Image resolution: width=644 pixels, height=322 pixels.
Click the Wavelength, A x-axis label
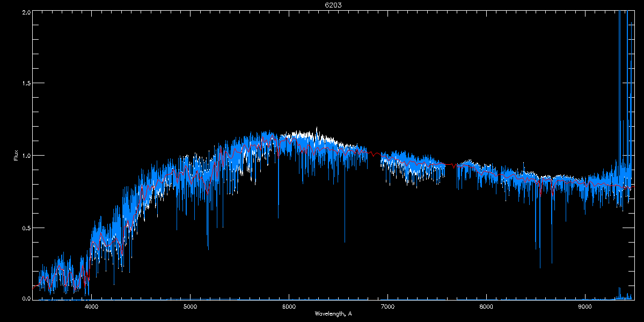tap(333, 313)
